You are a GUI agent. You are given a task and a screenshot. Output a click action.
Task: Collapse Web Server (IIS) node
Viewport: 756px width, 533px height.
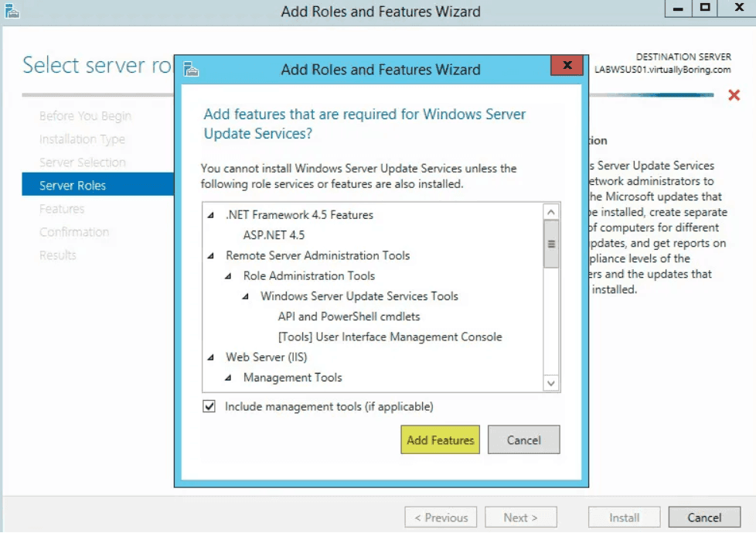coord(211,357)
